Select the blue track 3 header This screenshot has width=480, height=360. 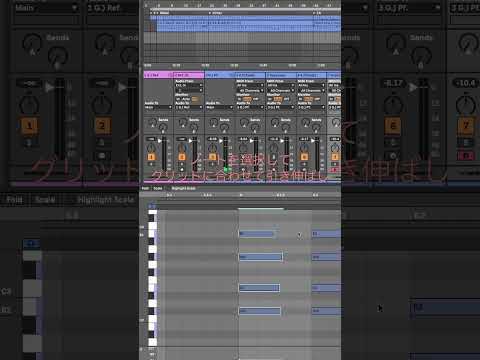click(x=220, y=75)
